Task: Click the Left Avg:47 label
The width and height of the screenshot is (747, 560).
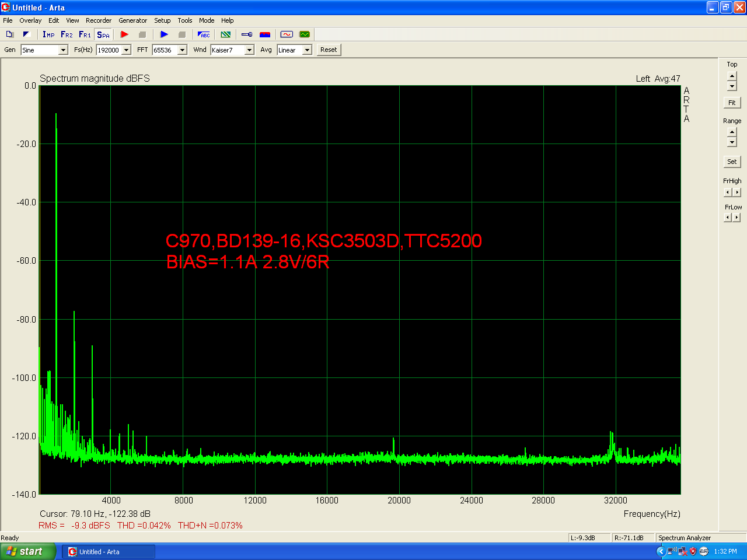Action: click(658, 79)
